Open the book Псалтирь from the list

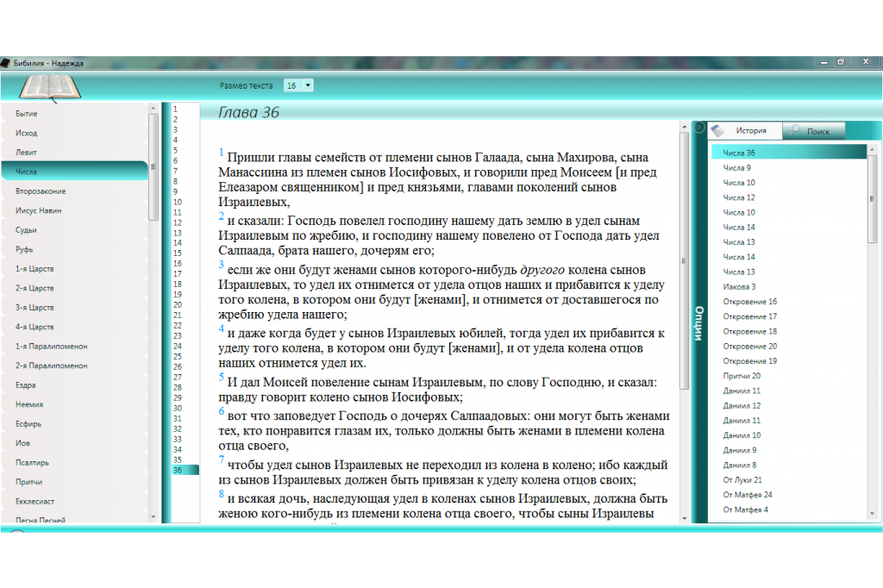[x=32, y=463]
